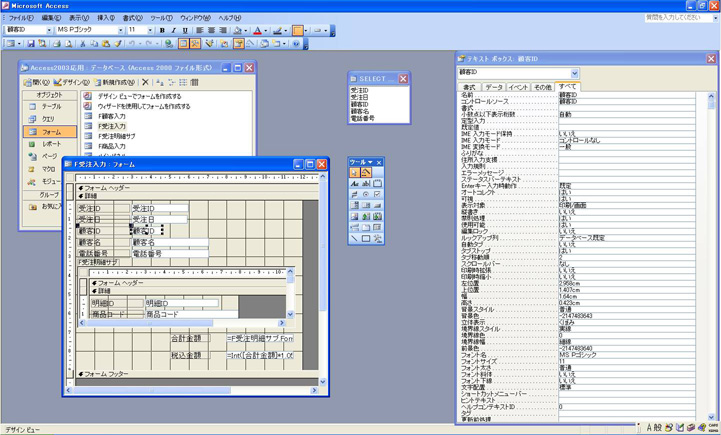Screen dimensions: 721x435
Task: Toggle Bold formatting
Action: (x=162, y=30)
